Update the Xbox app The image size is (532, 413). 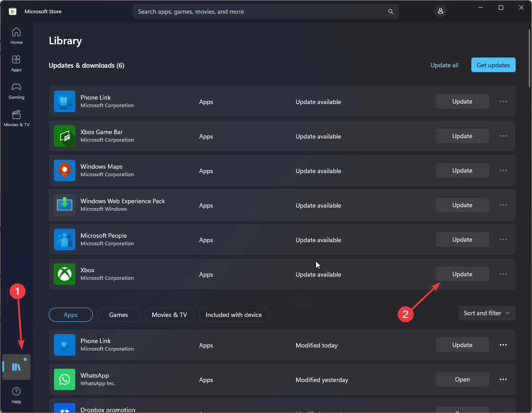pyautogui.click(x=462, y=274)
